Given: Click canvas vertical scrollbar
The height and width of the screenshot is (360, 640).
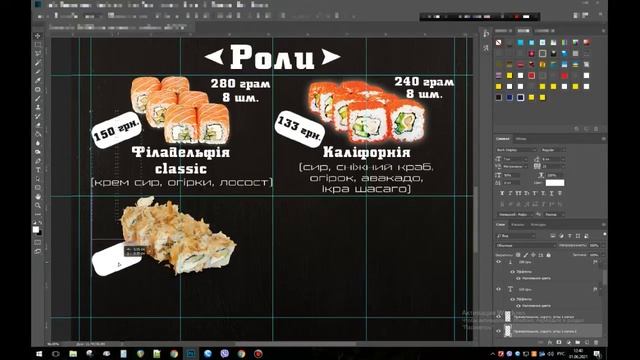Looking at the screenshot, I should coord(476,220).
